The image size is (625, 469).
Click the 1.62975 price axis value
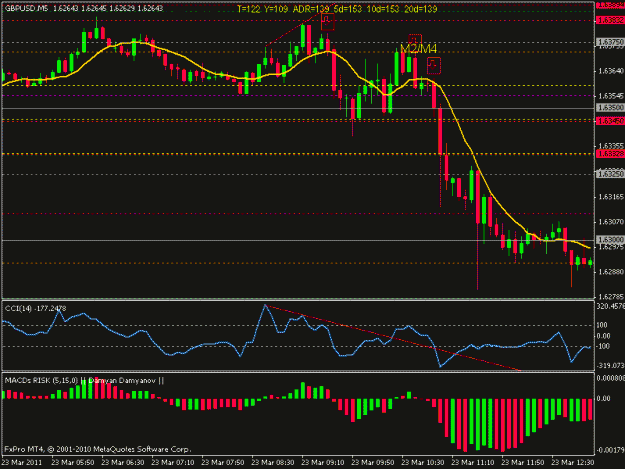pos(611,247)
